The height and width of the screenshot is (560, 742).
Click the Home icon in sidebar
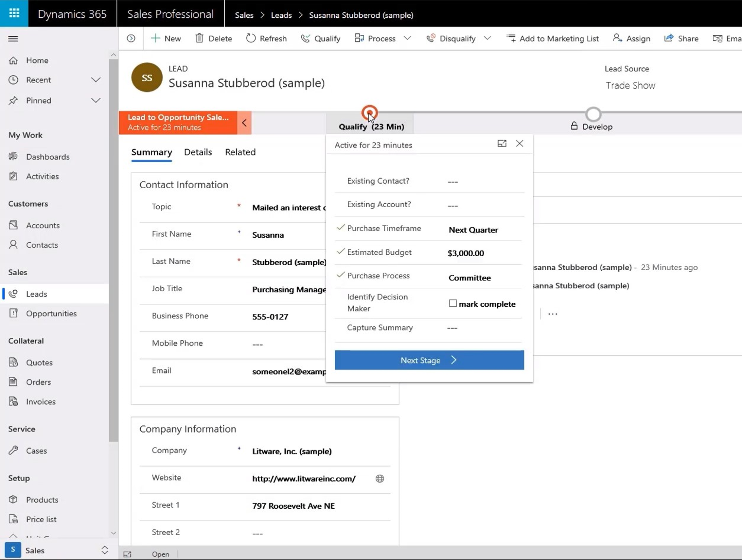13,60
